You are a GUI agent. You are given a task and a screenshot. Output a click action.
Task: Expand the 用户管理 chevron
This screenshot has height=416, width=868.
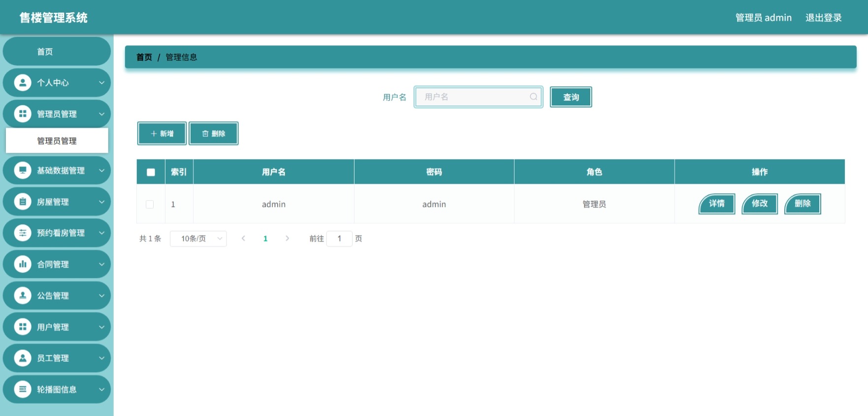[101, 327]
